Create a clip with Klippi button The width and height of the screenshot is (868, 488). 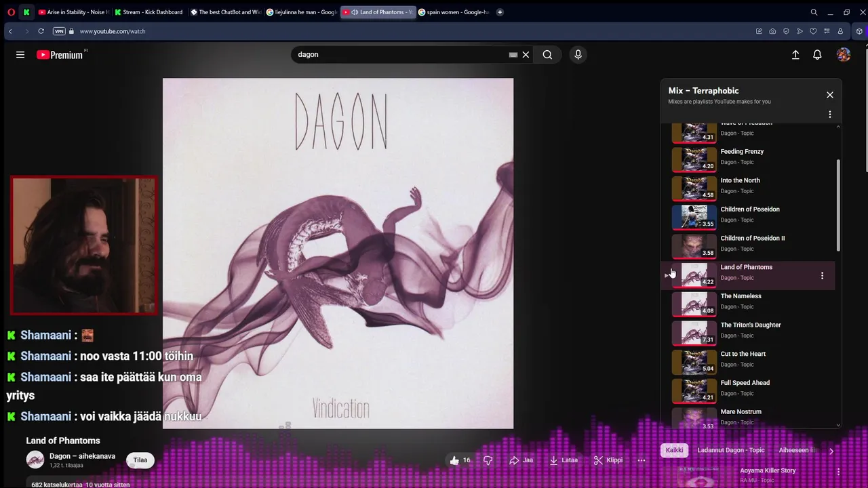point(608,460)
